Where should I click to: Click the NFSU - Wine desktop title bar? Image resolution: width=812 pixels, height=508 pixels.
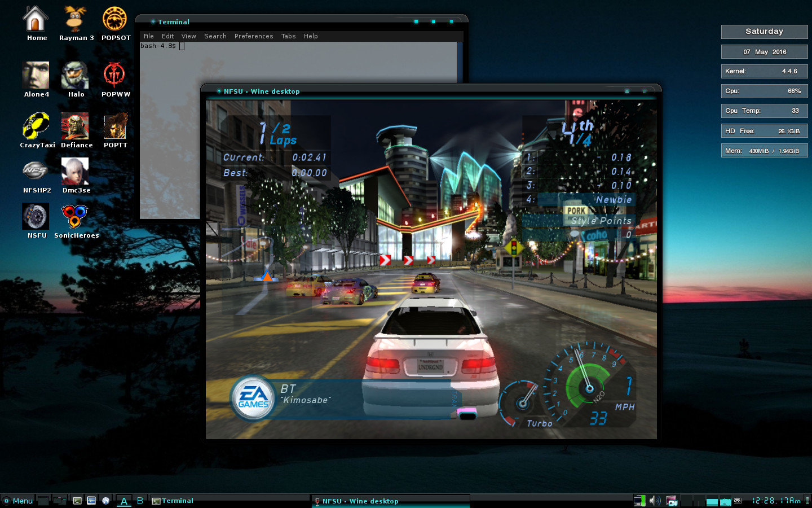[x=431, y=91]
